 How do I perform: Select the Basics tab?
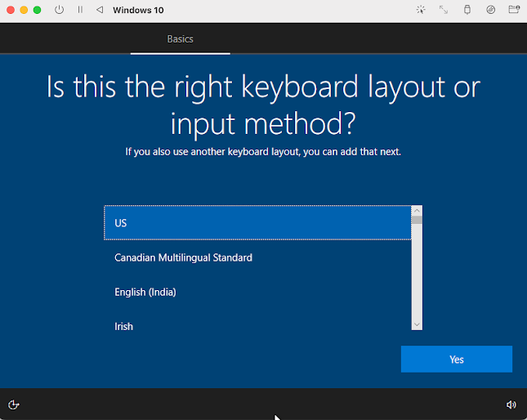click(180, 39)
